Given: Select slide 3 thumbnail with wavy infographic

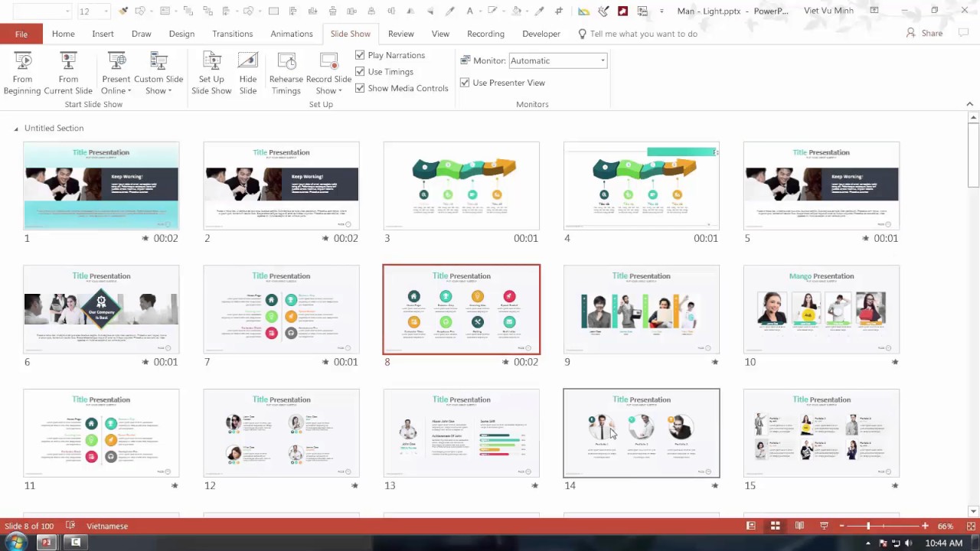Looking at the screenshot, I should [x=462, y=186].
